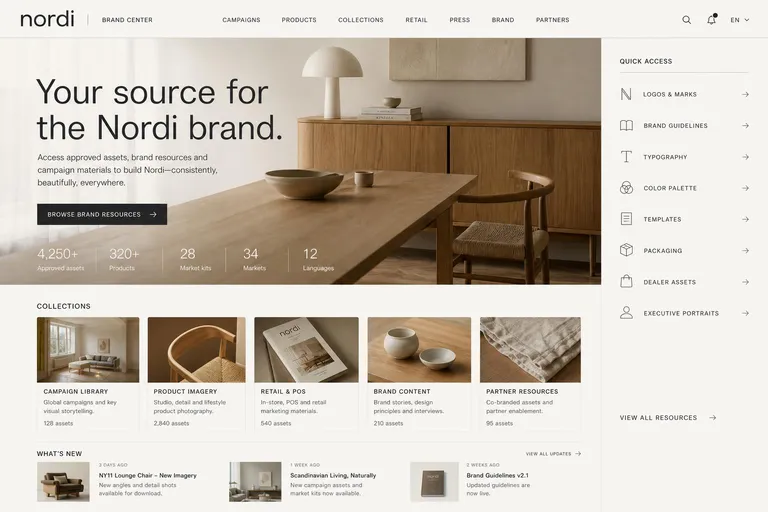The height and width of the screenshot is (512, 768).
Task: Click arrow next to Color Palette
Action: click(x=745, y=188)
